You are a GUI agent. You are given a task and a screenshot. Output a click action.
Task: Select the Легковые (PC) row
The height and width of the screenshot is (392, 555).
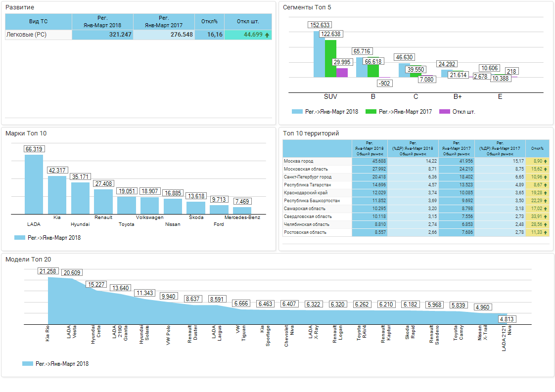click(x=38, y=35)
